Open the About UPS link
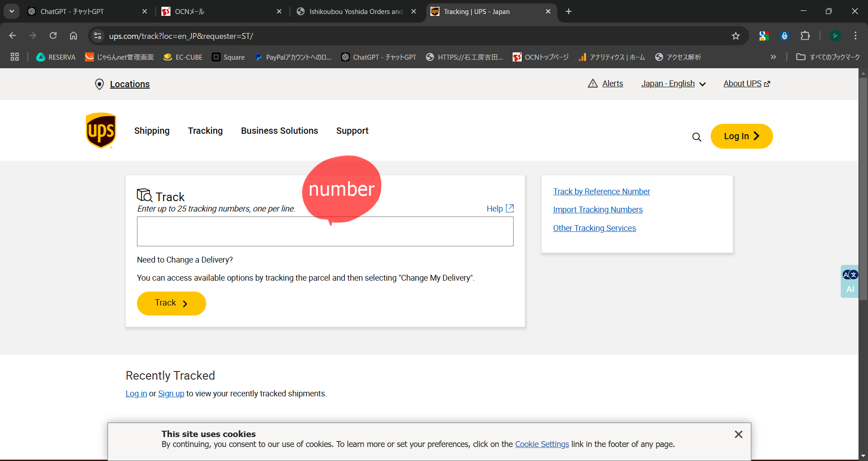 746,84
